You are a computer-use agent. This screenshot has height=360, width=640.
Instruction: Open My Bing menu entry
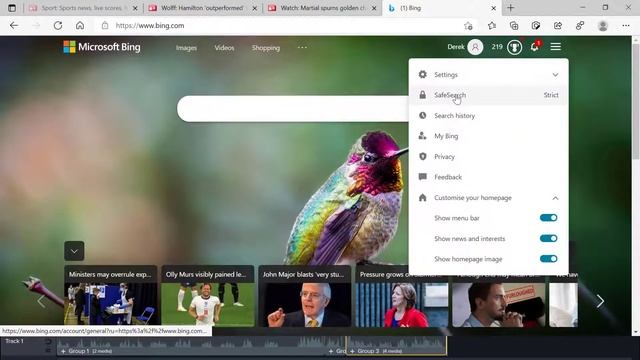(489, 136)
